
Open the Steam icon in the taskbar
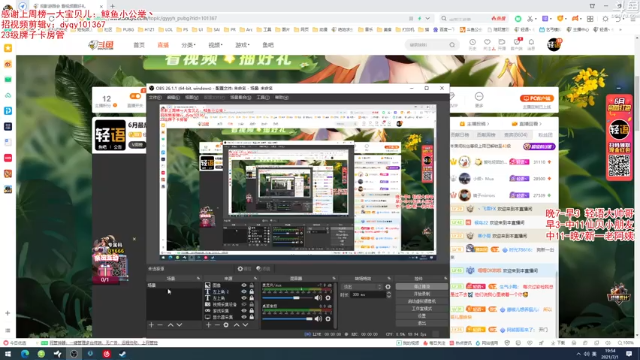coord(122,354)
